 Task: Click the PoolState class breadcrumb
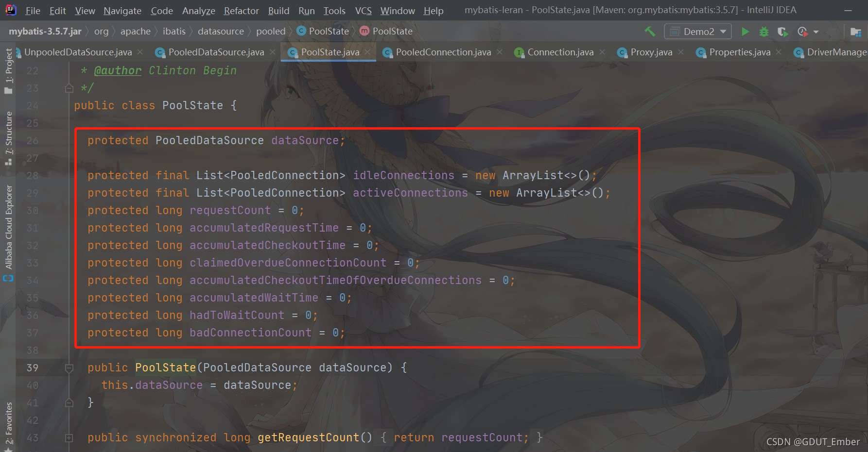coord(323,32)
